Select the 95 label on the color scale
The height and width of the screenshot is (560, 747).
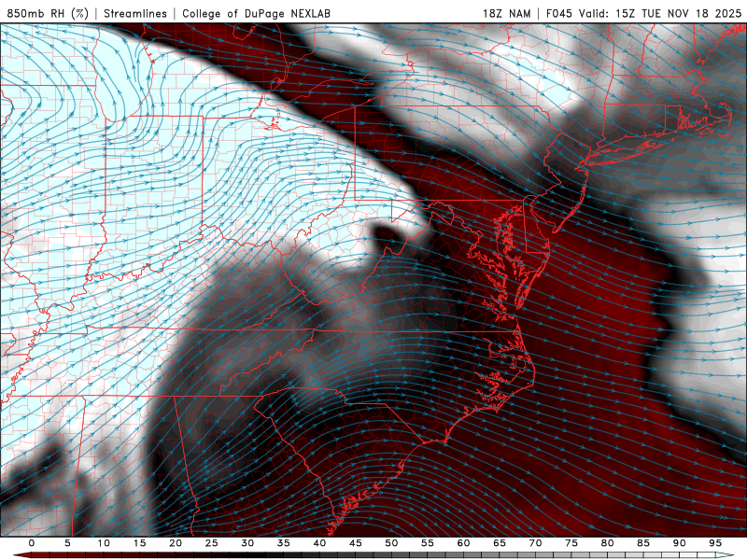[x=715, y=543]
